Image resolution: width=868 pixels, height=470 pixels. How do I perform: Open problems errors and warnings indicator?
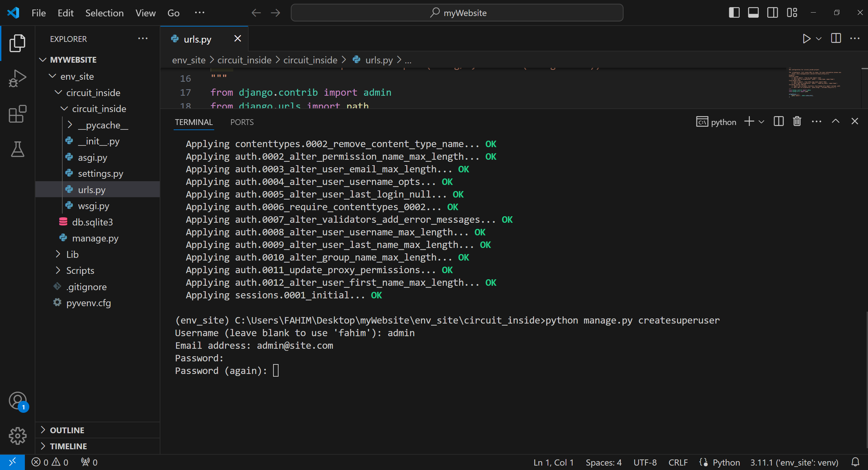[50, 462]
